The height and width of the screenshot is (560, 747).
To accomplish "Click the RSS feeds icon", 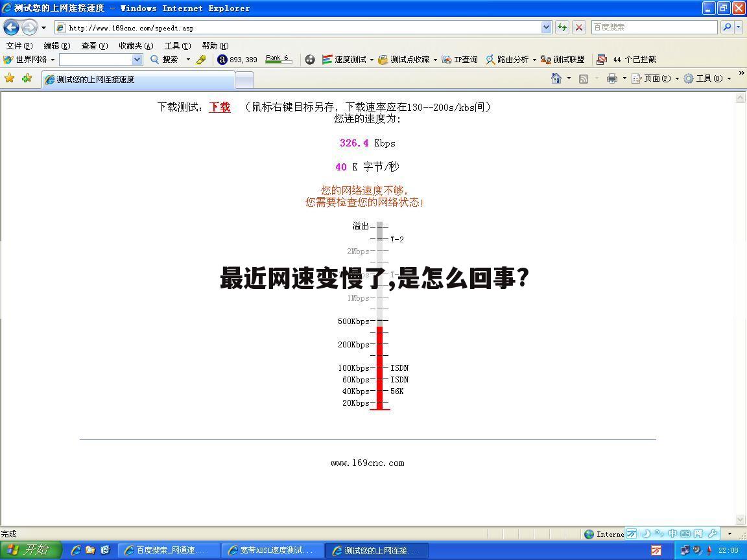I will click(x=584, y=79).
